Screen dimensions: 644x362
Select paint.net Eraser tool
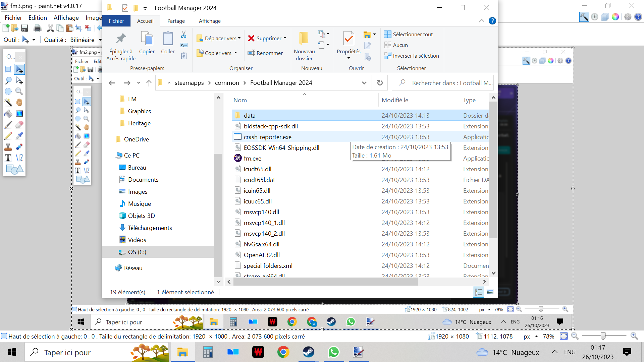point(19,124)
